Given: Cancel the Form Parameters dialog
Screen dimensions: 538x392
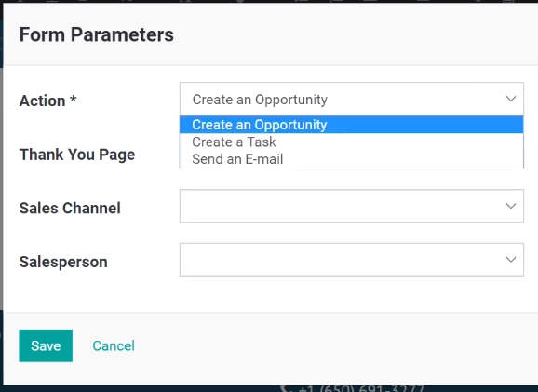Looking at the screenshot, I should pos(114,345).
